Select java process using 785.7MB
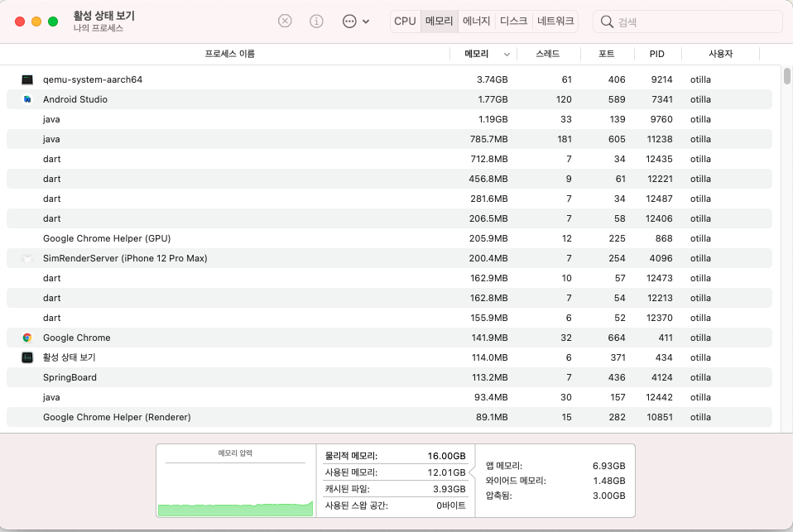This screenshot has height=532, width=793. pyautogui.click(x=389, y=139)
